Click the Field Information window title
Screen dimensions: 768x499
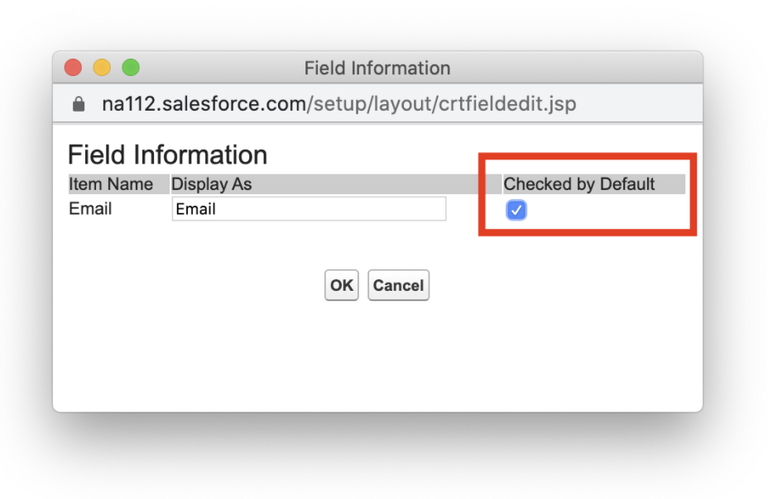pos(377,68)
